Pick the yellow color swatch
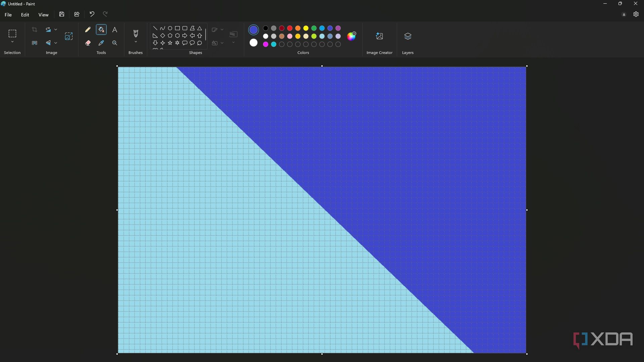 pyautogui.click(x=306, y=28)
